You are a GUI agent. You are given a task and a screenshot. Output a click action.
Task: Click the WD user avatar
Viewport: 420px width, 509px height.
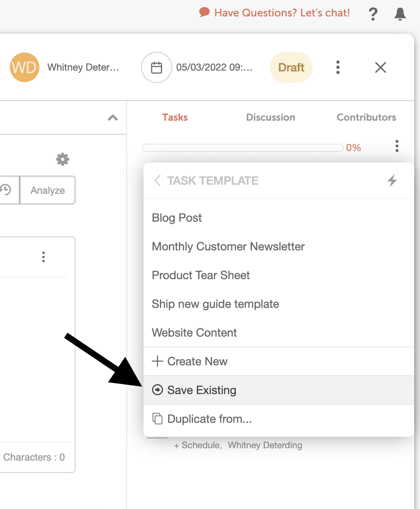pyautogui.click(x=25, y=67)
